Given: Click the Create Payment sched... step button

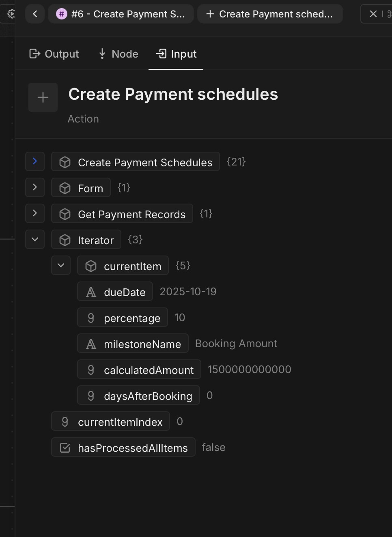Looking at the screenshot, I should (x=270, y=14).
